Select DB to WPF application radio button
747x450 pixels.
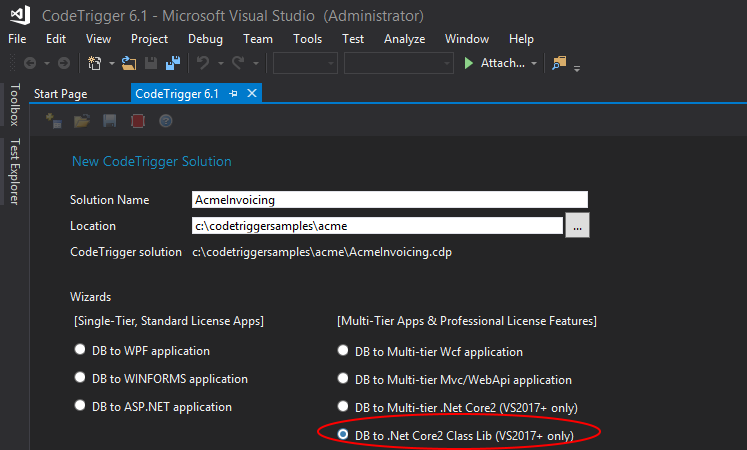pos(81,351)
